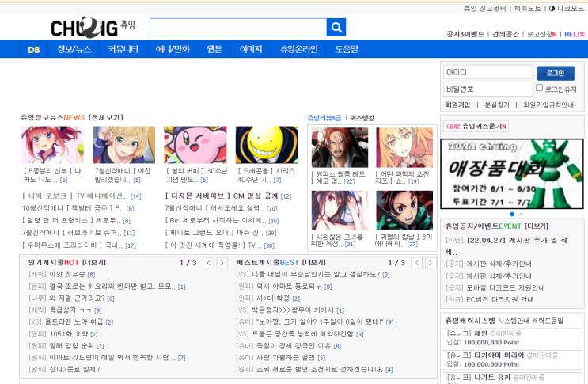This screenshot has height=384, width=588.
Task: Open 공지&이벤트 link
Action: click(x=465, y=34)
